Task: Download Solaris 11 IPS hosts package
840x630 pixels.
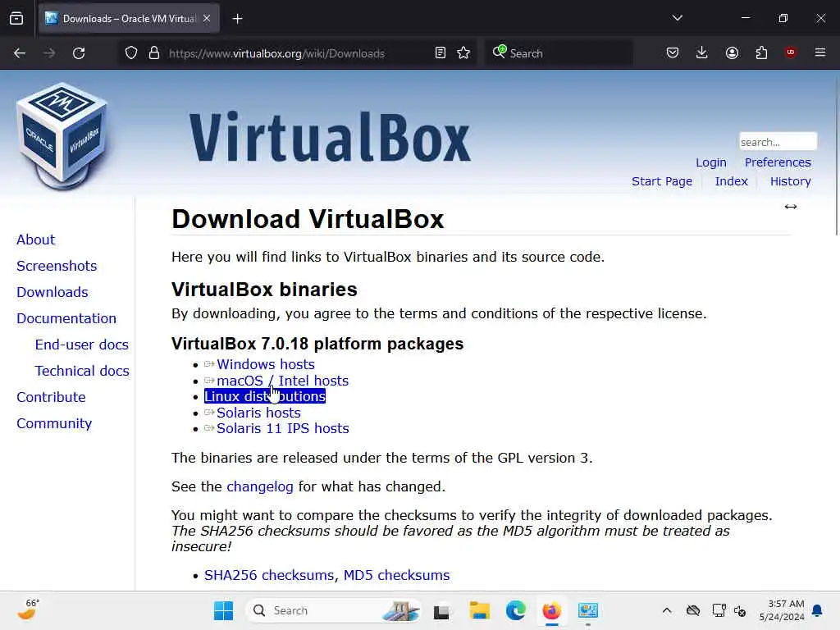Action: pos(282,428)
